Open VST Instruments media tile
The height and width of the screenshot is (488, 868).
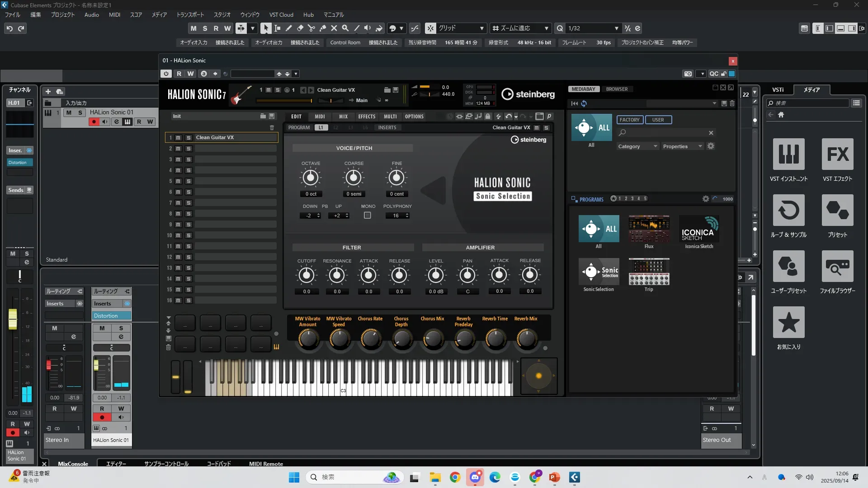(x=788, y=155)
